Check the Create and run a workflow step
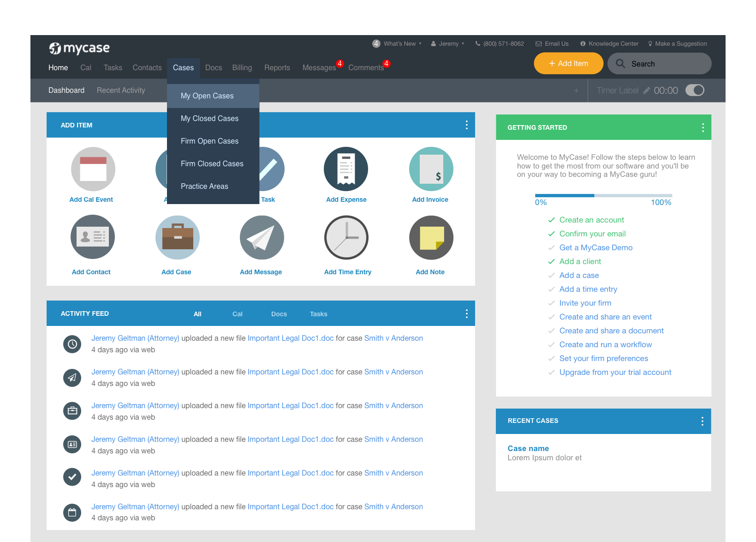Screen dimensions: 756x542 point(551,345)
